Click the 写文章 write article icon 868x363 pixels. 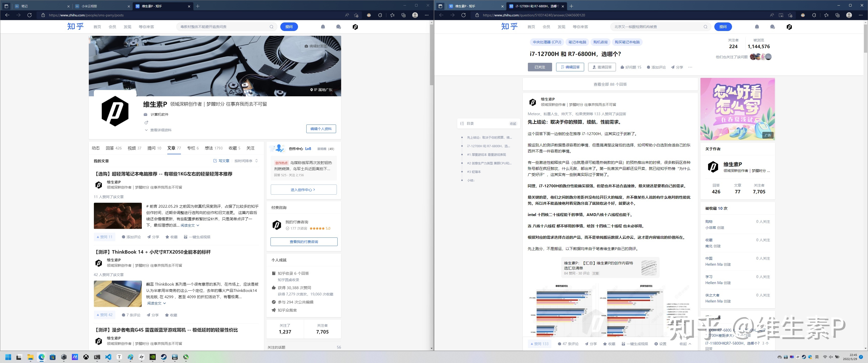click(215, 161)
